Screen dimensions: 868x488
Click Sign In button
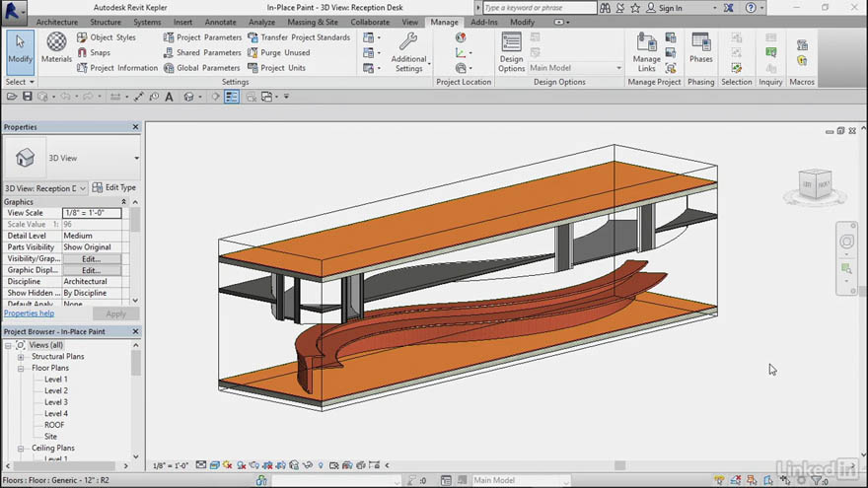pyautogui.click(x=664, y=8)
